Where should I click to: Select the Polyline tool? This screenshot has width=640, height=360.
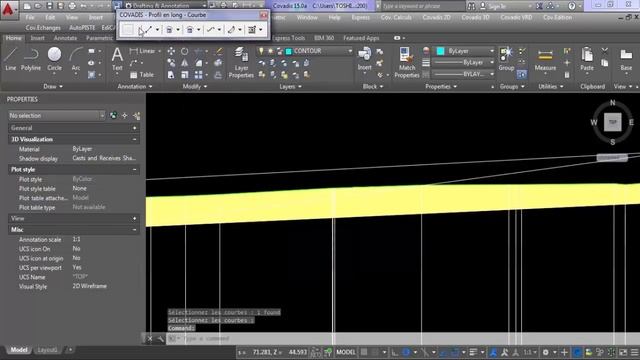tap(31, 59)
